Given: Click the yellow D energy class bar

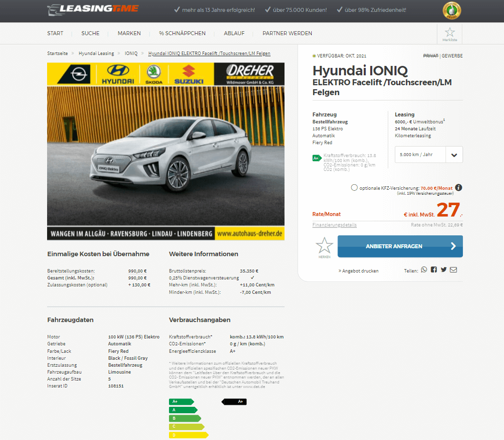Looking at the screenshot, I should (189, 435).
